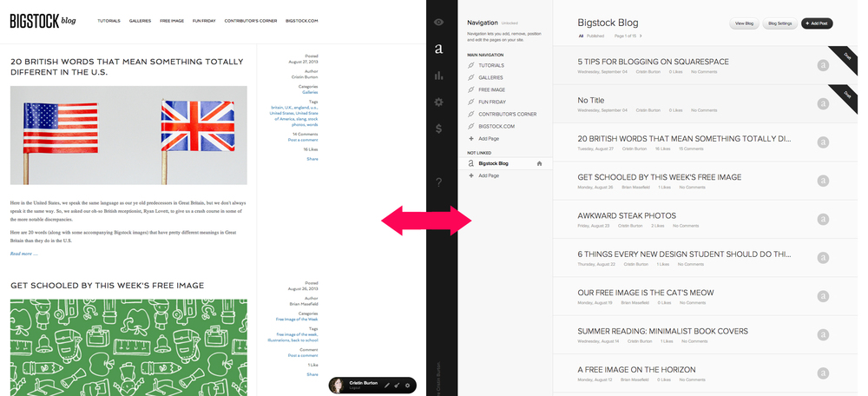Click the Logout link under Cristin Burton

(x=354, y=389)
